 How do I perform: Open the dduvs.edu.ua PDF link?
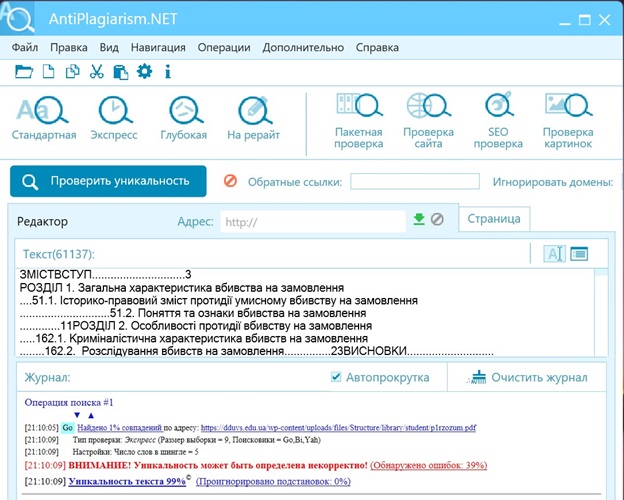[x=338, y=428]
